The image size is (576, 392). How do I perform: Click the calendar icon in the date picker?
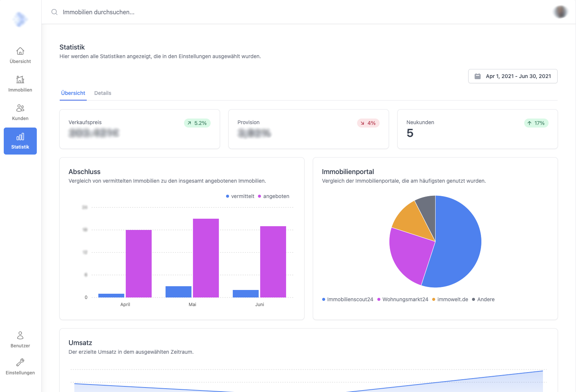click(478, 76)
